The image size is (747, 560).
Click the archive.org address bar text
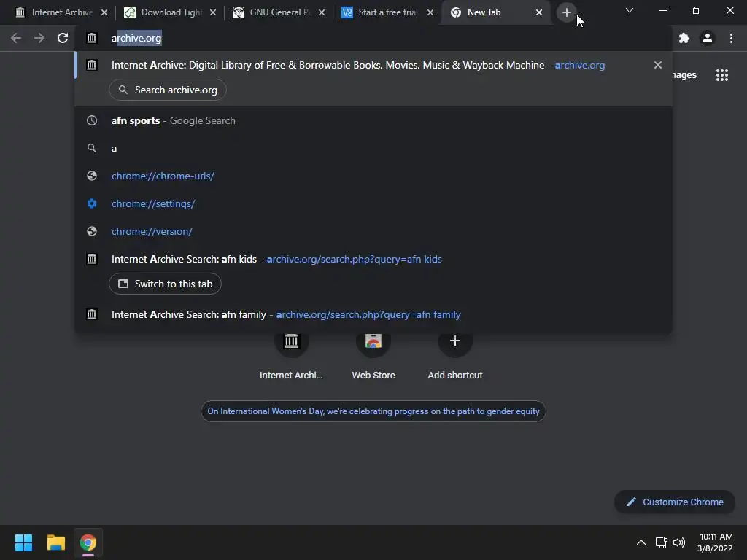click(136, 38)
